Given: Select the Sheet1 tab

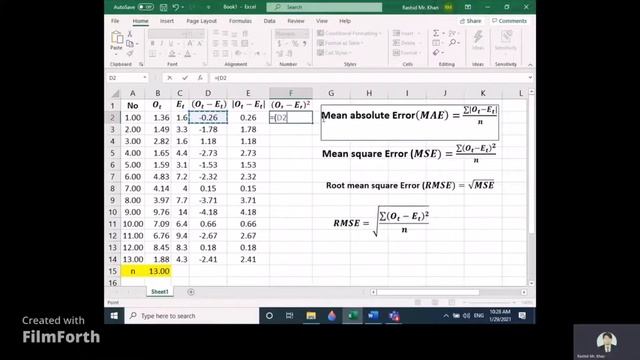Looking at the screenshot, I should pos(160,292).
